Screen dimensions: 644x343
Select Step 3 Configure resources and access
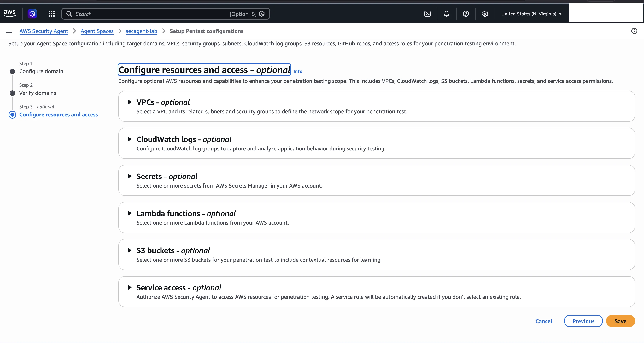[58, 115]
